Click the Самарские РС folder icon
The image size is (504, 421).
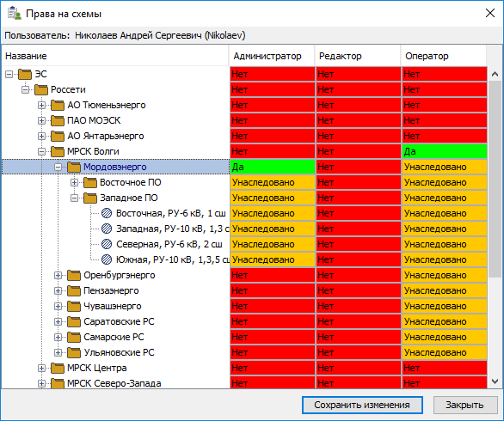(74, 337)
